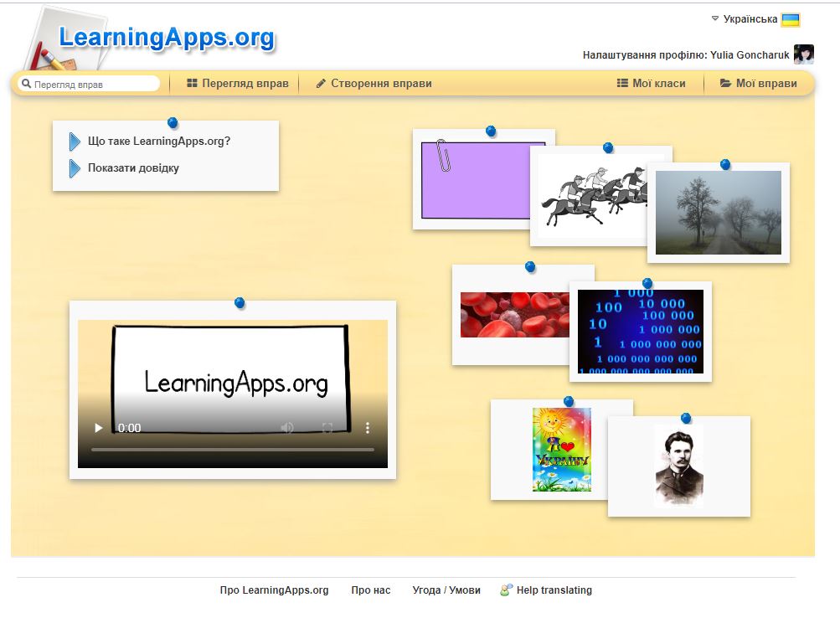Image resolution: width=840 pixels, height=618 pixels.
Task: Open Про нас footer link
Action: (371, 590)
